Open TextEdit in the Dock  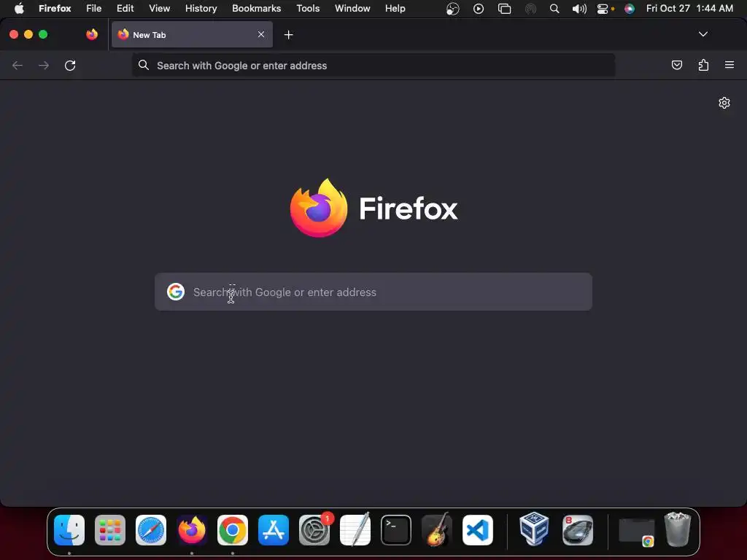[x=355, y=529]
